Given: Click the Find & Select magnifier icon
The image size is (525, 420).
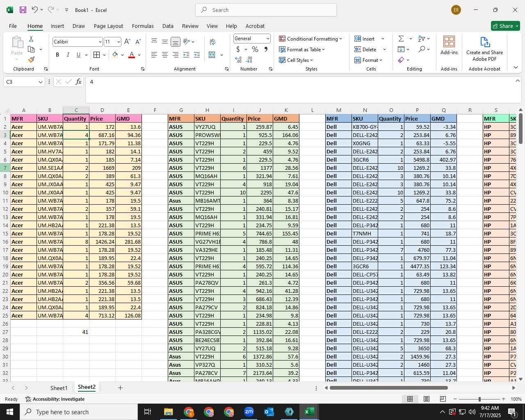Looking at the screenshot, I should coord(422,49).
